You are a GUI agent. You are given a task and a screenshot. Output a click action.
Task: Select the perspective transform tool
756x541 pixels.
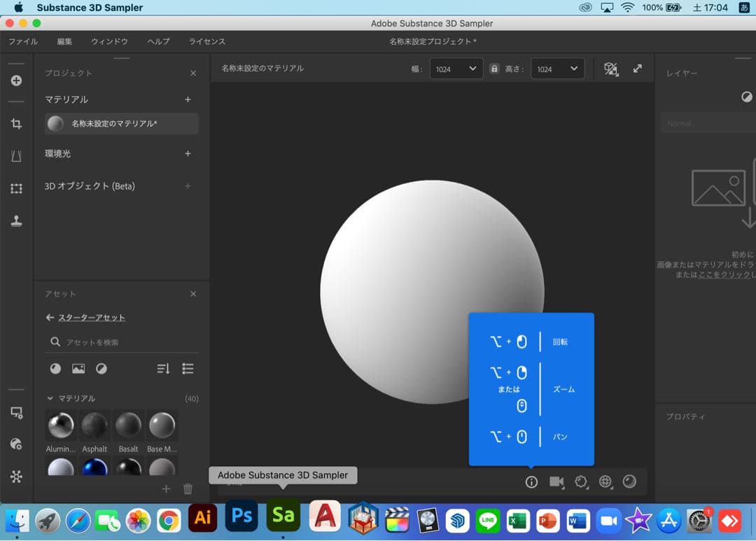[x=16, y=156]
